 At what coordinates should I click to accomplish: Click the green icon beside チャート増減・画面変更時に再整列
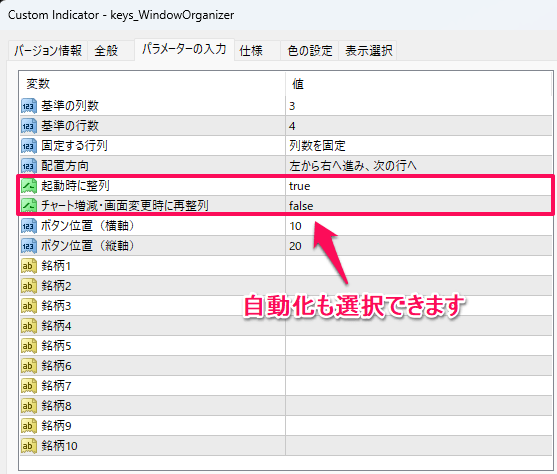pyautogui.click(x=29, y=206)
